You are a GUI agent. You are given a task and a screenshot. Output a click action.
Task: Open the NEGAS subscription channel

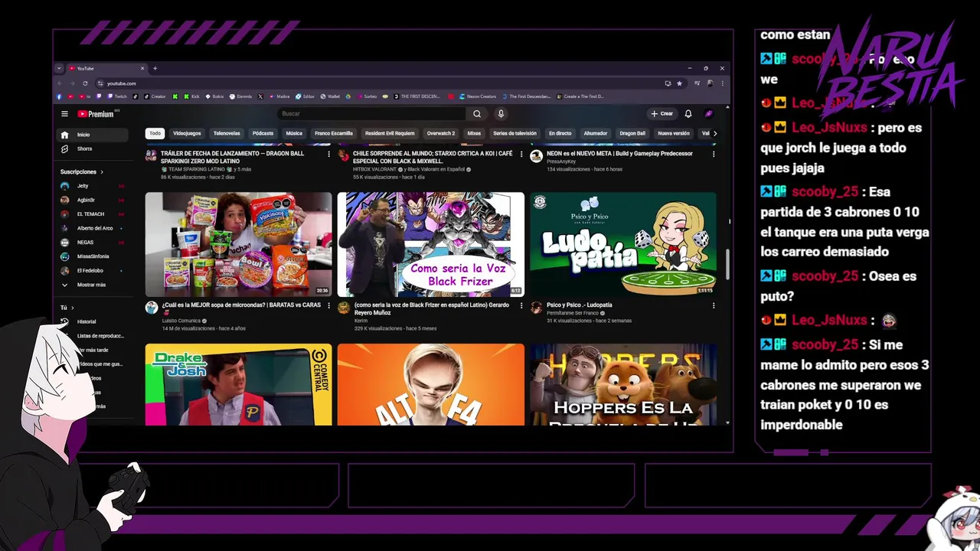click(x=93, y=243)
